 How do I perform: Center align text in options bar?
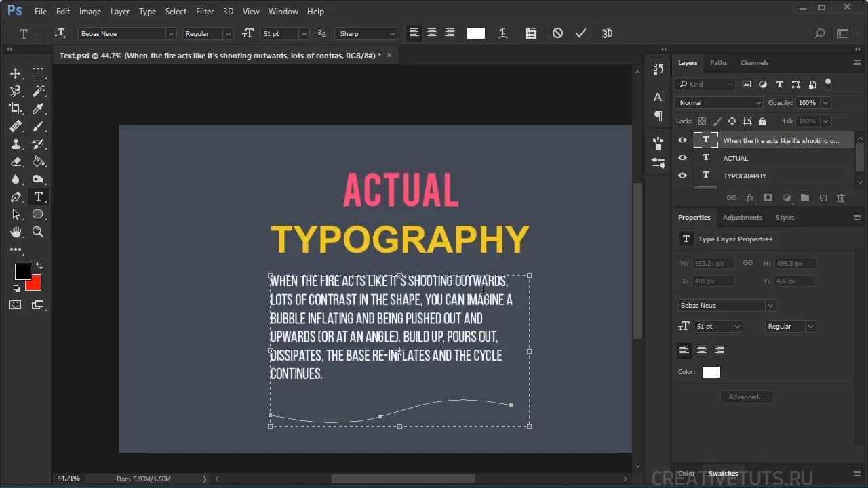click(x=431, y=33)
